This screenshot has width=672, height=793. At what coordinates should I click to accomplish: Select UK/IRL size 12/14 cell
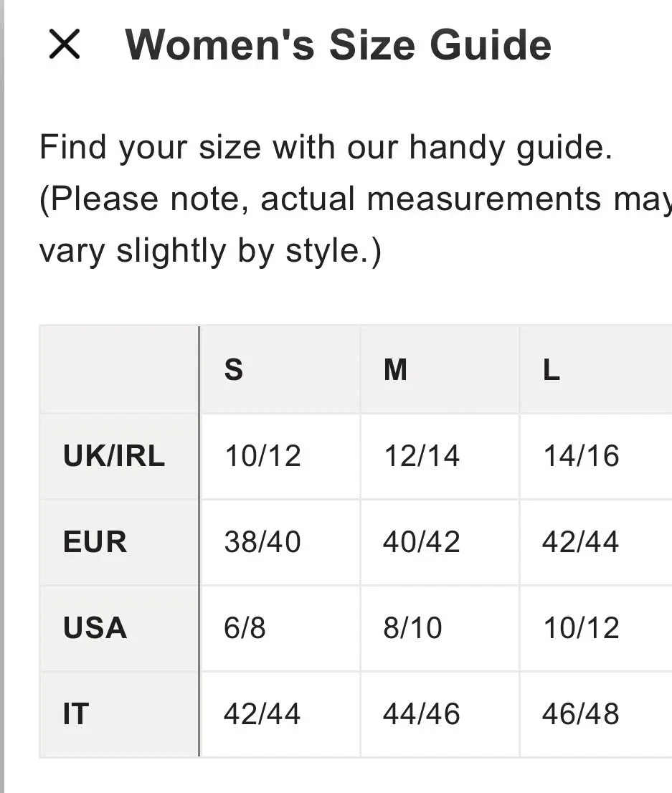[x=422, y=456]
